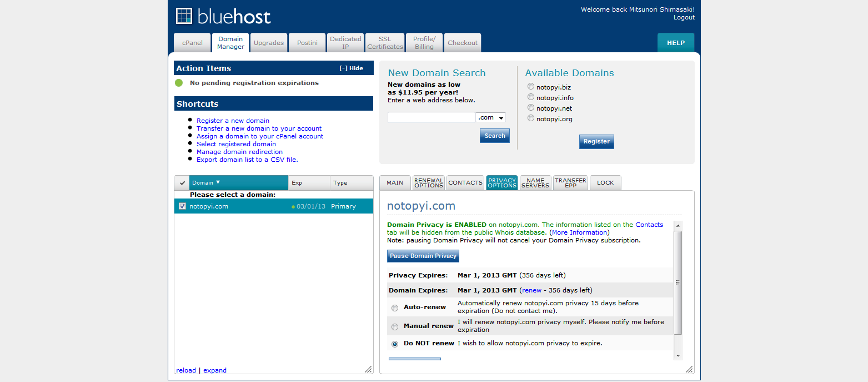Select the notopyi.net radio option

point(531,107)
